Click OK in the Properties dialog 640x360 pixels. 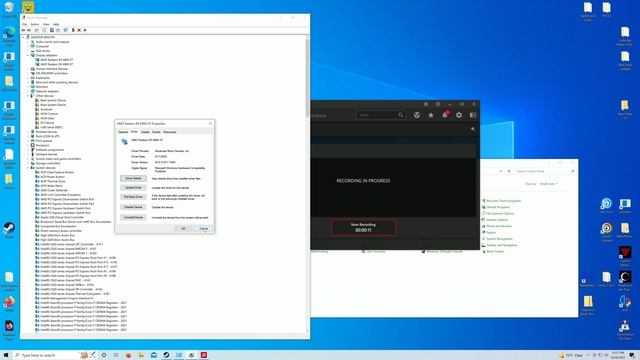183,229
